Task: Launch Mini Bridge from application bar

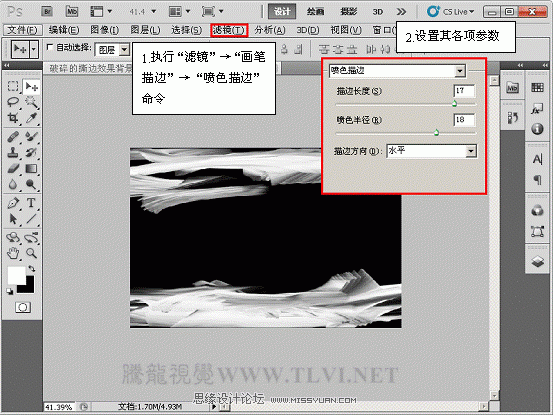Action: [72, 12]
